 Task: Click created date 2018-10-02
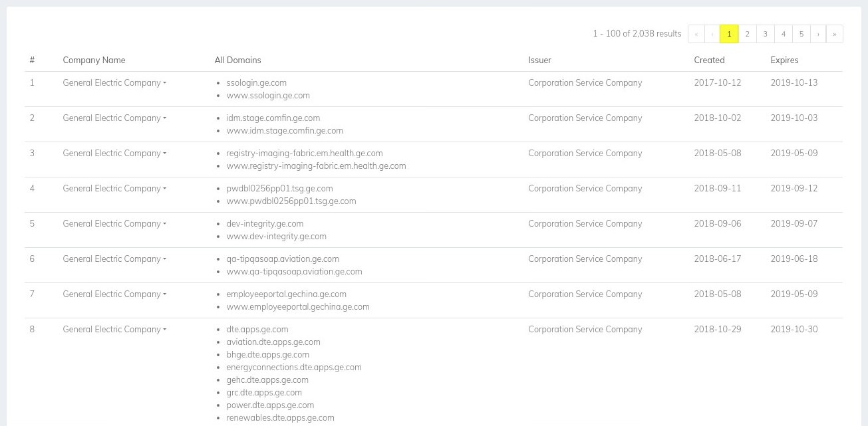(x=718, y=118)
